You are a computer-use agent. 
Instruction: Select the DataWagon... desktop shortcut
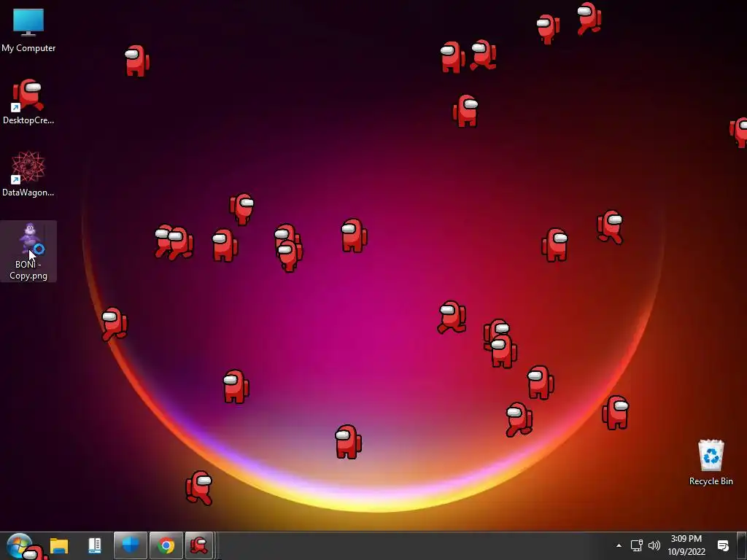pyautogui.click(x=28, y=174)
